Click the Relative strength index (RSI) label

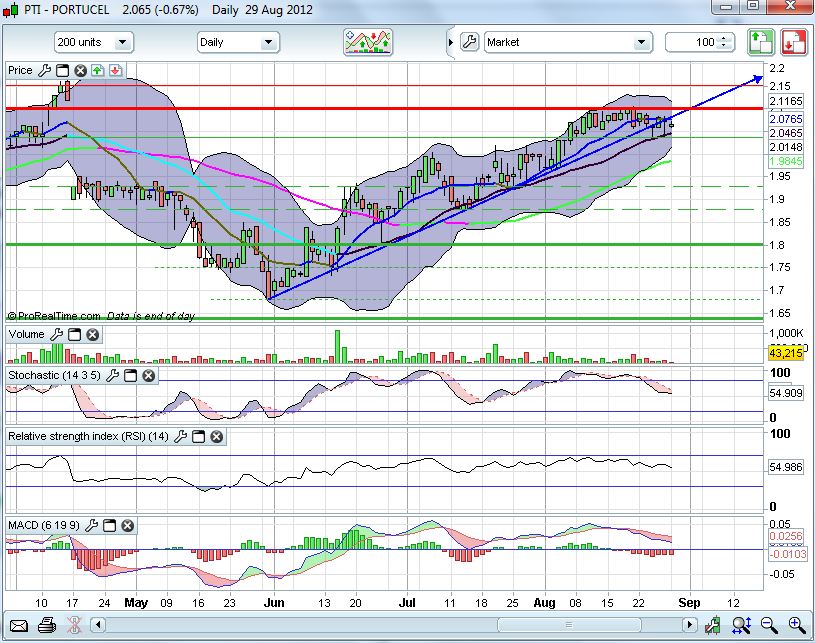point(88,436)
